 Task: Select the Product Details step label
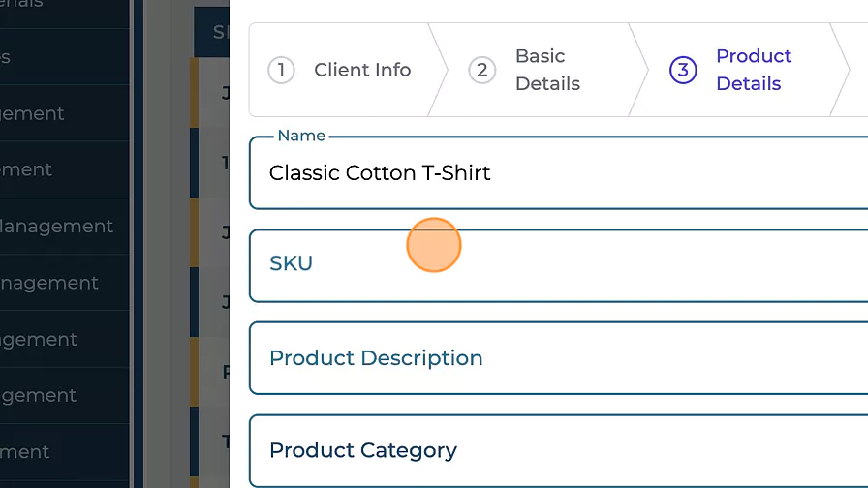click(x=754, y=70)
